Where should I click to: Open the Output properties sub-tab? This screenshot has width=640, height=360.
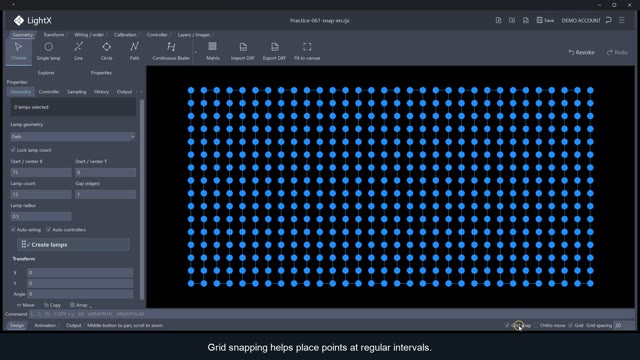tap(124, 92)
